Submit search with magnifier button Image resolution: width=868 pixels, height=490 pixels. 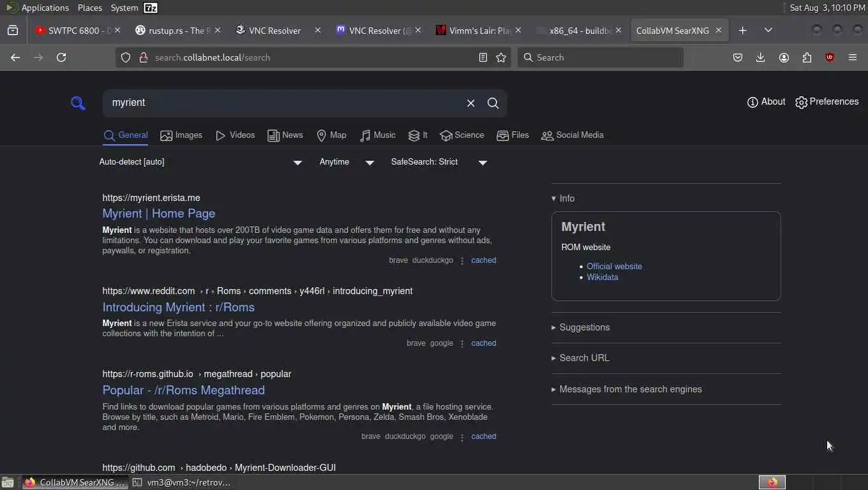pos(493,103)
